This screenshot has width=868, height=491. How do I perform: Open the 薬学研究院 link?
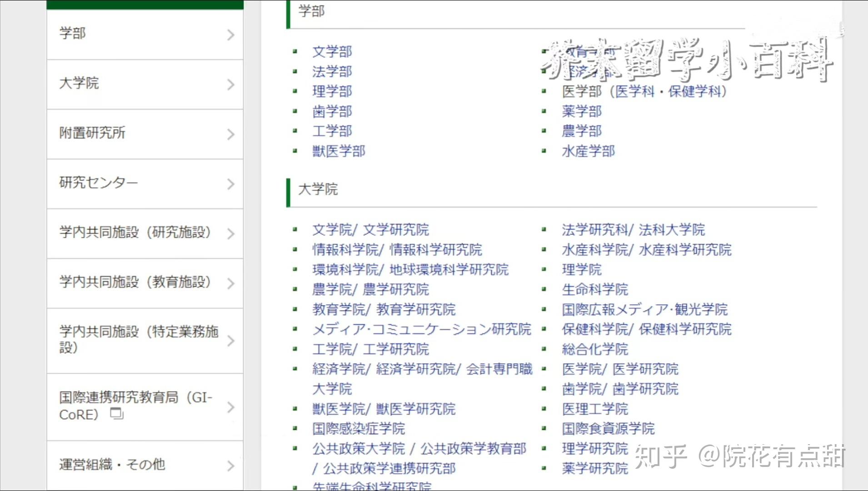point(595,468)
